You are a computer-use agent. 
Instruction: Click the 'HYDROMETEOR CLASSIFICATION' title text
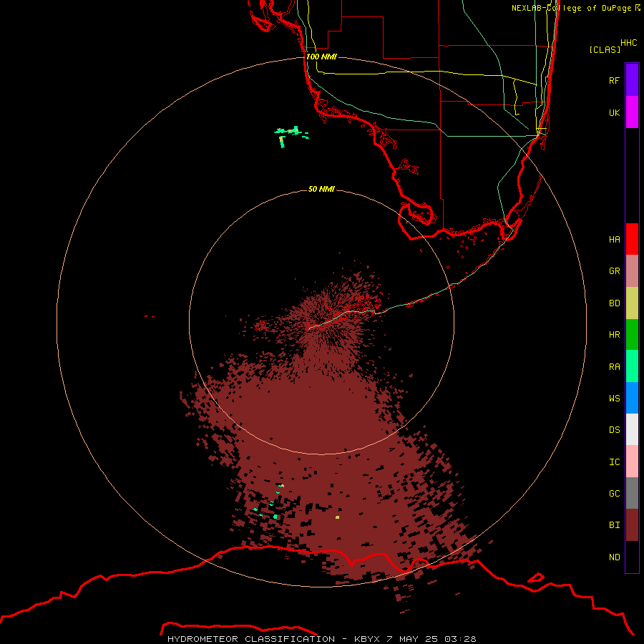[251, 639]
